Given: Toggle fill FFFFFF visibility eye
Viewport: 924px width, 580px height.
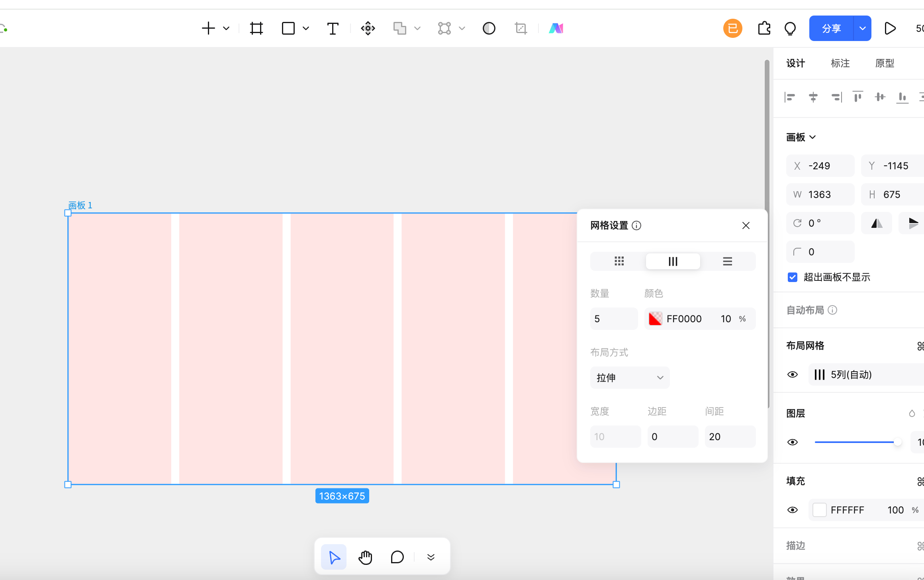Looking at the screenshot, I should click(x=793, y=510).
